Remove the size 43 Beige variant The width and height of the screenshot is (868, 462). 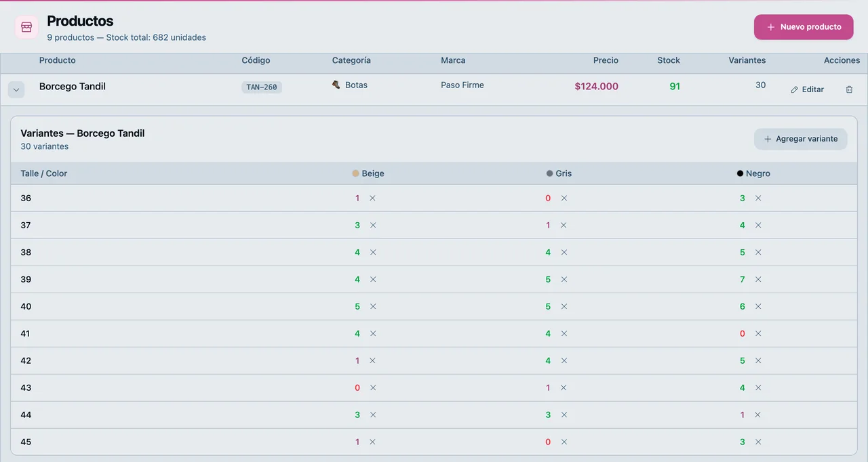[372, 388]
